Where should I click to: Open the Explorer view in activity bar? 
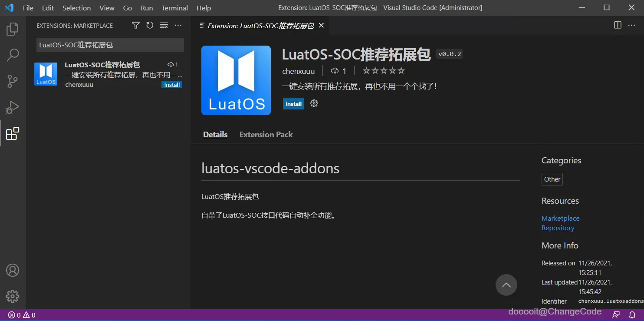pos(13,29)
